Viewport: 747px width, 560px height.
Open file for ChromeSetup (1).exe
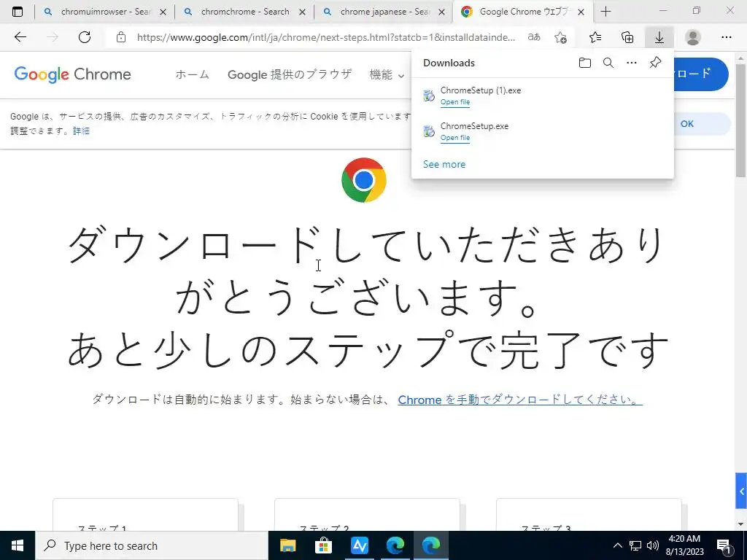point(455,102)
